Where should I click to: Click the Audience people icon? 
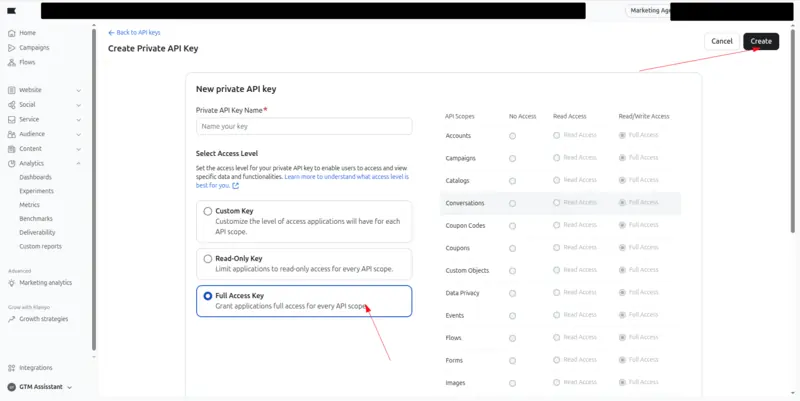pyautogui.click(x=12, y=134)
